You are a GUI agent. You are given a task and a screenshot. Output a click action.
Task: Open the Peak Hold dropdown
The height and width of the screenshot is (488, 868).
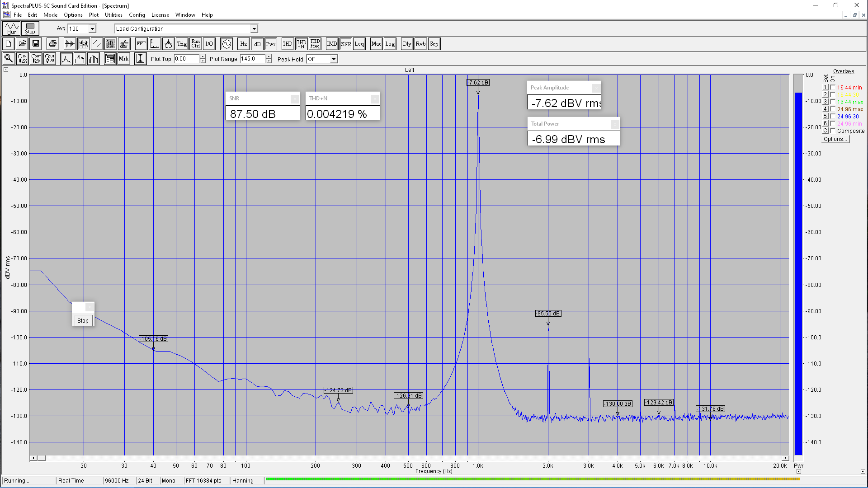coord(334,59)
